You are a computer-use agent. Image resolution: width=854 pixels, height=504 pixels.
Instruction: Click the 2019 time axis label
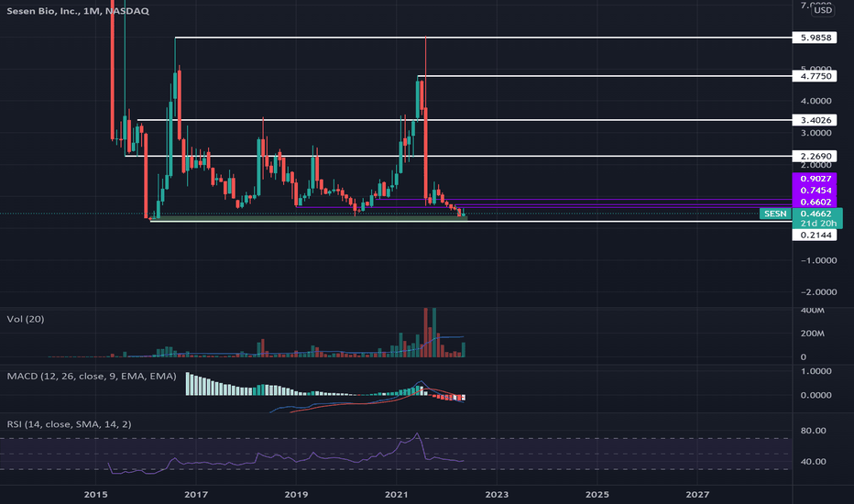(296, 494)
